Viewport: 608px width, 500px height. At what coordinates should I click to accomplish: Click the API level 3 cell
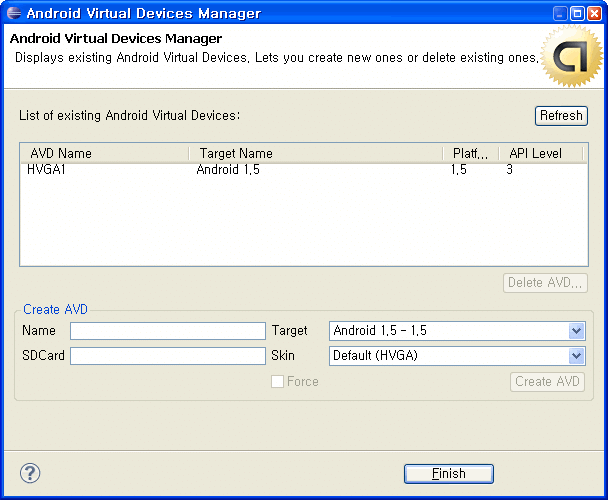510,170
